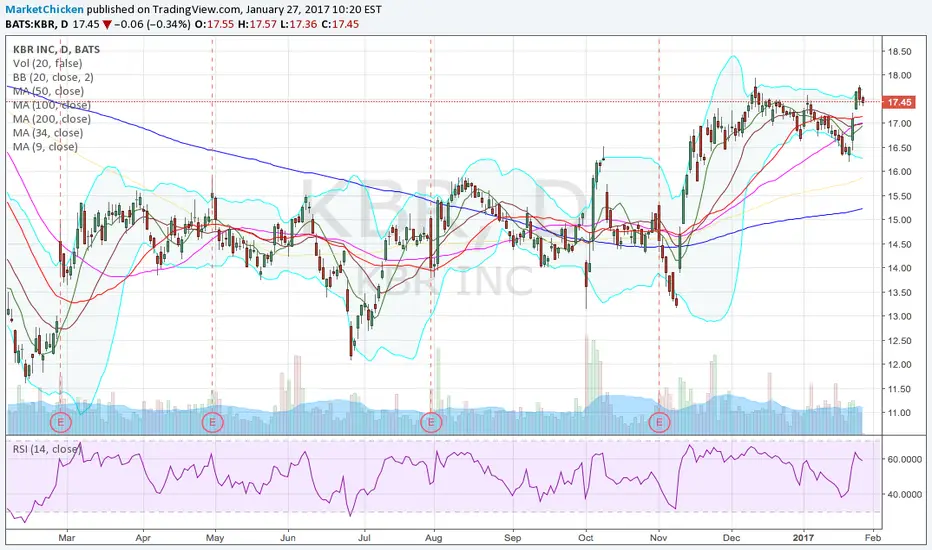Click the 13.00 price axis label

(899, 316)
